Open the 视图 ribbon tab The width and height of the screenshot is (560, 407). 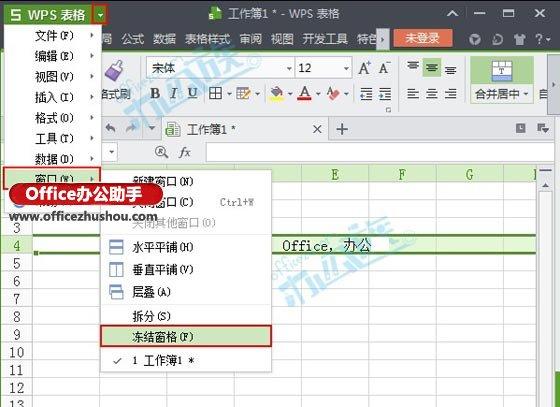282,39
